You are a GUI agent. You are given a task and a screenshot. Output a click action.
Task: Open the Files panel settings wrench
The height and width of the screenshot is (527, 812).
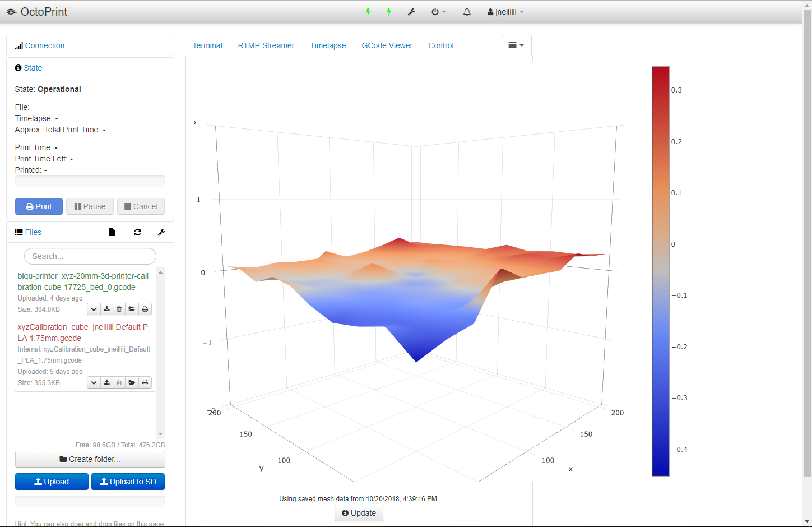(162, 232)
